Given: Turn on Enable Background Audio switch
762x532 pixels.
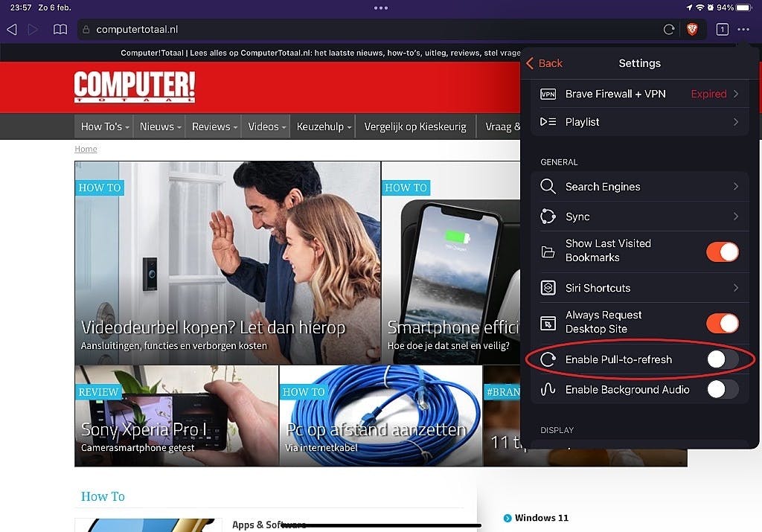Looking at the screenshot, I should [x=722, y=390].
